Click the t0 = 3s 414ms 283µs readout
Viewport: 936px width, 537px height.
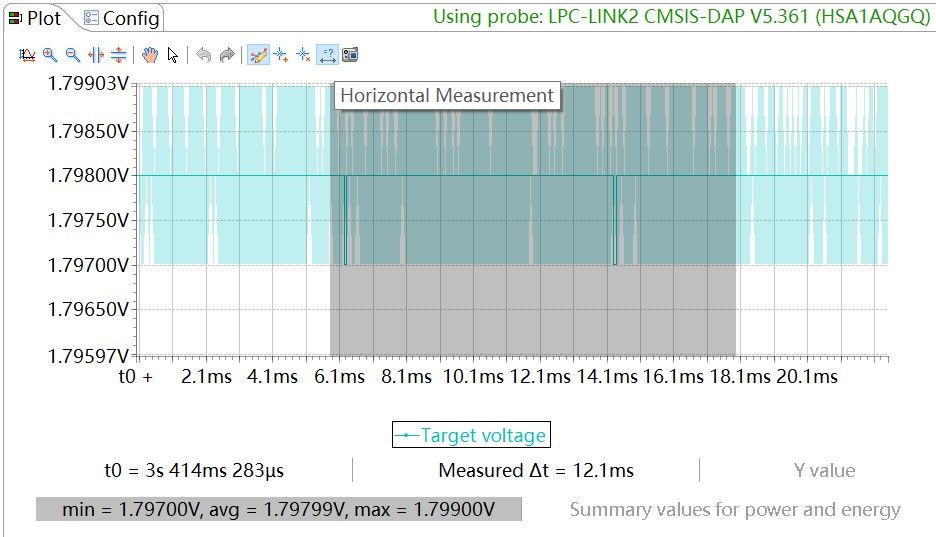pos(194,470)
